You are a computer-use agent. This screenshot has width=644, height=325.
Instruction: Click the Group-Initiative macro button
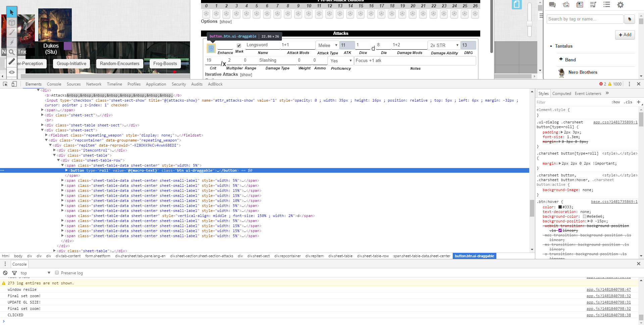pos(71,64)
